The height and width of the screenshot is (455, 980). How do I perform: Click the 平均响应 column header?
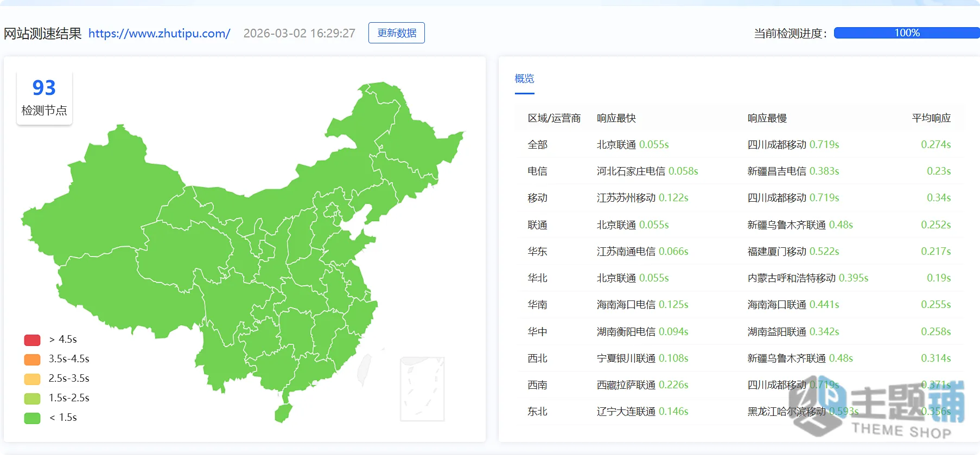click(931, 118)
